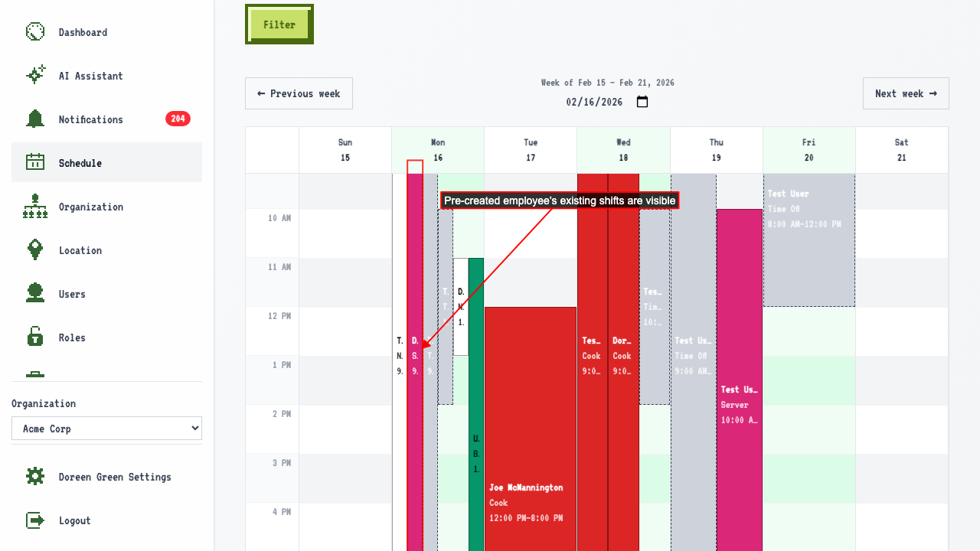Viewport: 980px width, 551px height.
Task: Select Test User Time Off block on Friday
Action: pyautogui.click(x=809, y=240)
